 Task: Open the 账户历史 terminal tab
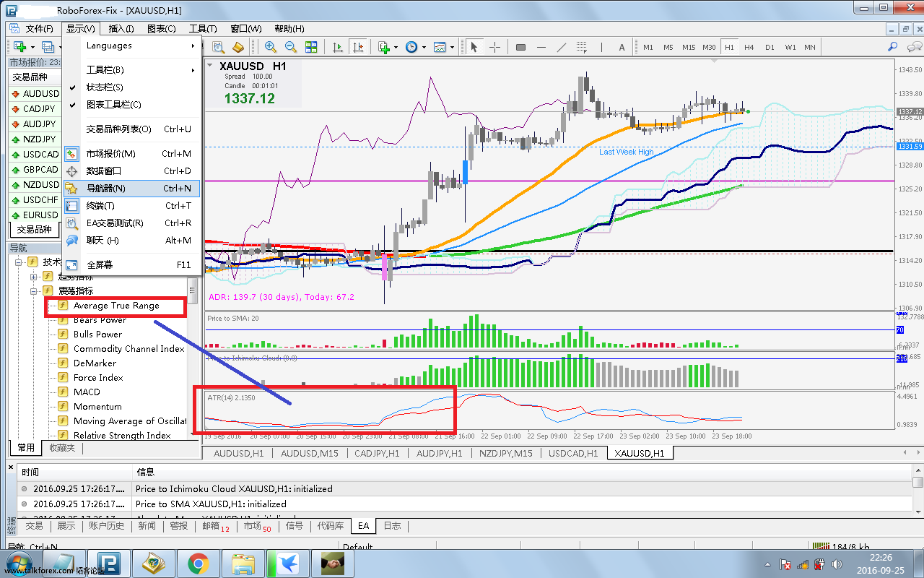[106, 526]
